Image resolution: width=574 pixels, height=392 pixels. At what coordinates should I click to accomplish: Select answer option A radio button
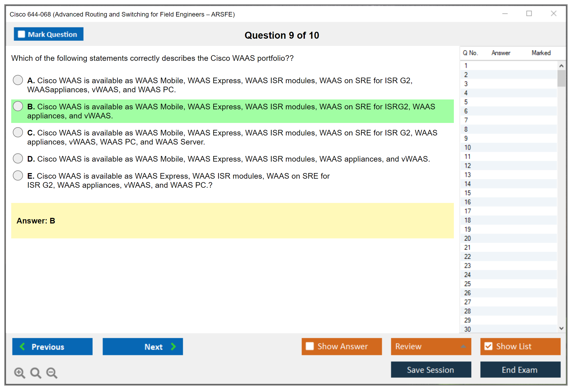(18, 80)
